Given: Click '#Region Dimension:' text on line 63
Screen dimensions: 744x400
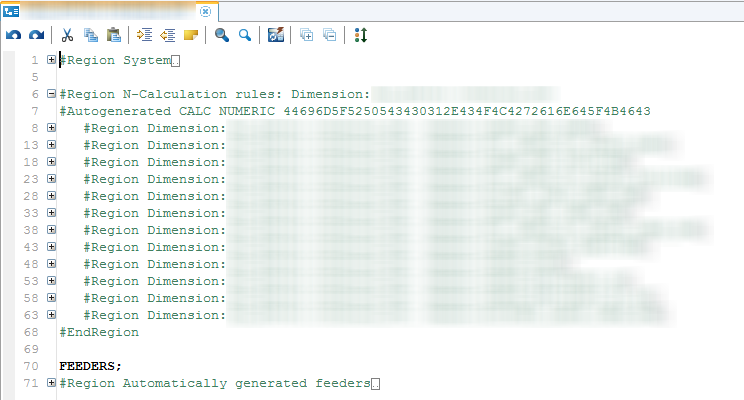Looking at the screenshot, I should [x=155, y=316].
